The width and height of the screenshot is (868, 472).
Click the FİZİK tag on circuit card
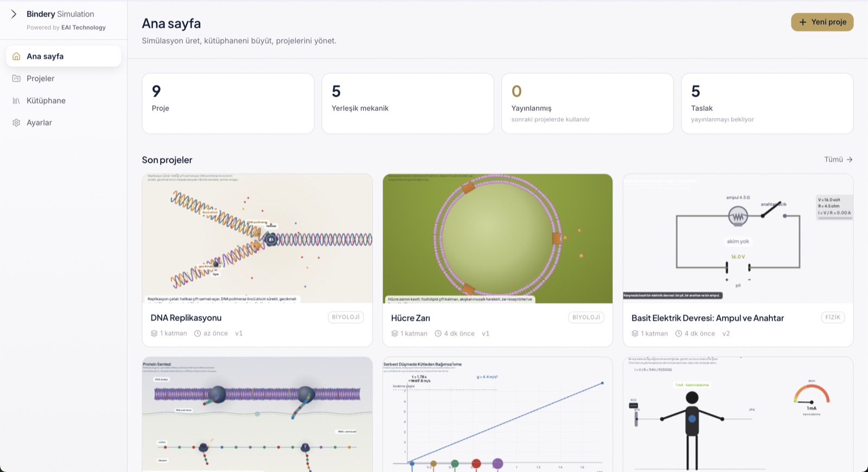[x=833, y=317]
